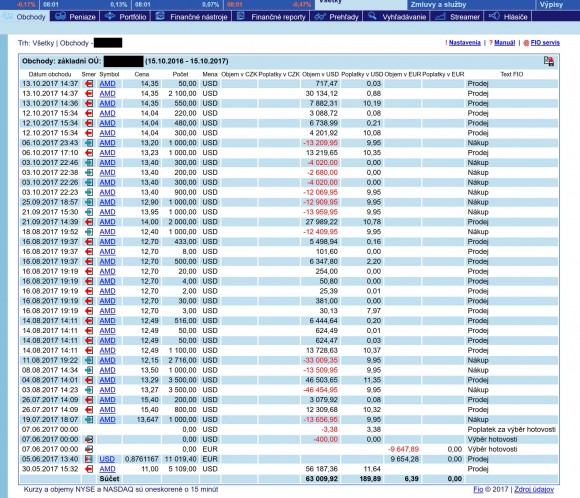Click the Peniaze tab icon
This screenshot has height=498, width=580.
pos(60,16)
